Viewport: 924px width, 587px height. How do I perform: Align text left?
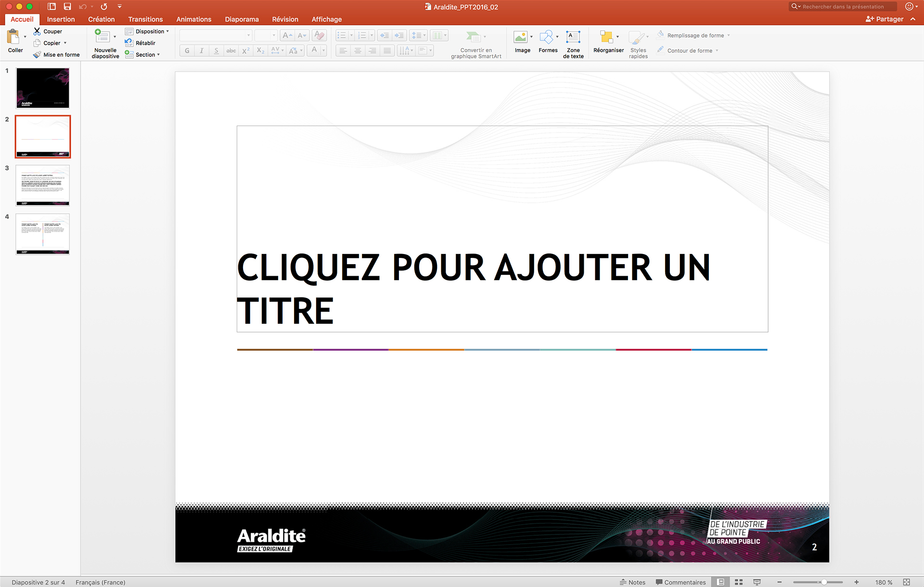(x=343, y=51)
